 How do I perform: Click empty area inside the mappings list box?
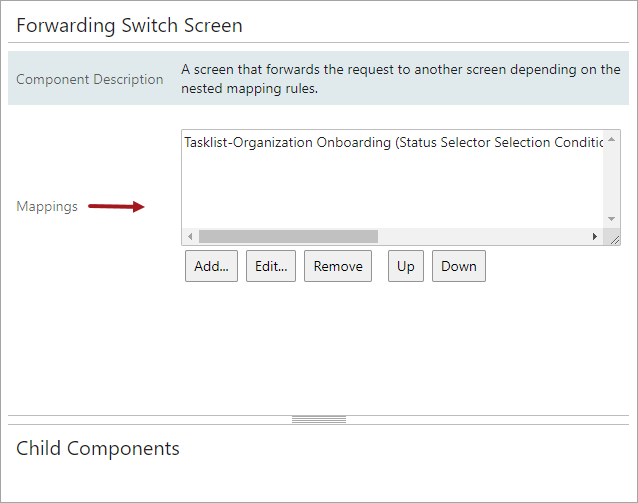click(393, 189)
